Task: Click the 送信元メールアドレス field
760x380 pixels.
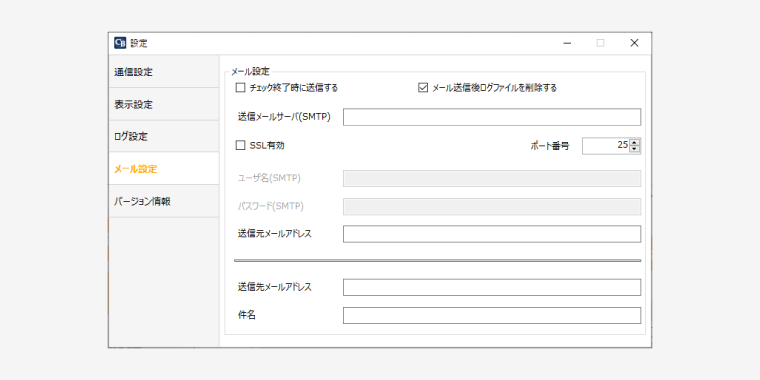Action: pyautogui.click(x=492, y=234)
